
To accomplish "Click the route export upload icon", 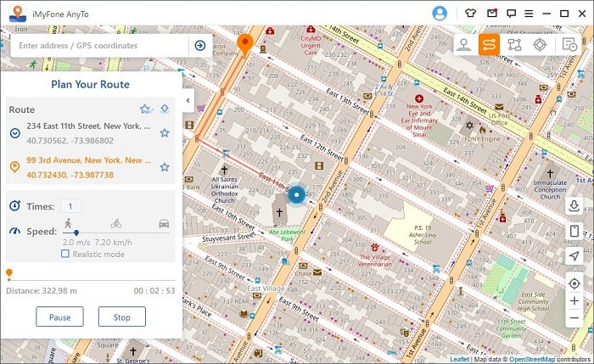I will [165, 109].
